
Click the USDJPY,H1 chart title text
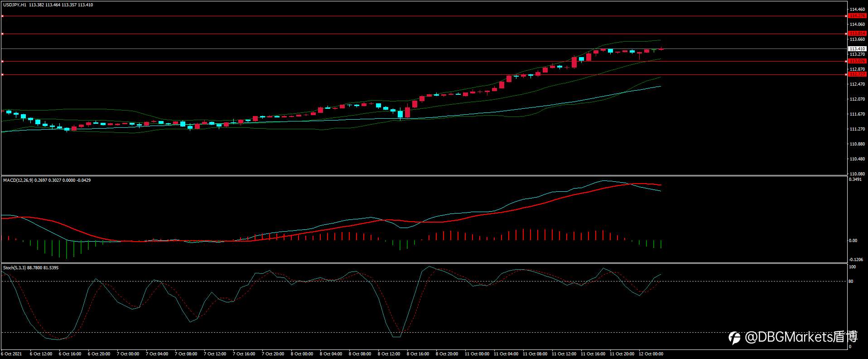click(x=14, y=5)
